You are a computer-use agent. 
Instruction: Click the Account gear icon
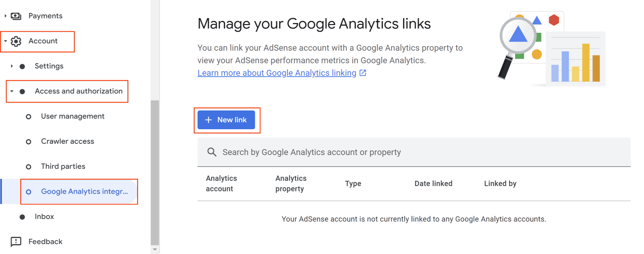click(x=16, y=41)
